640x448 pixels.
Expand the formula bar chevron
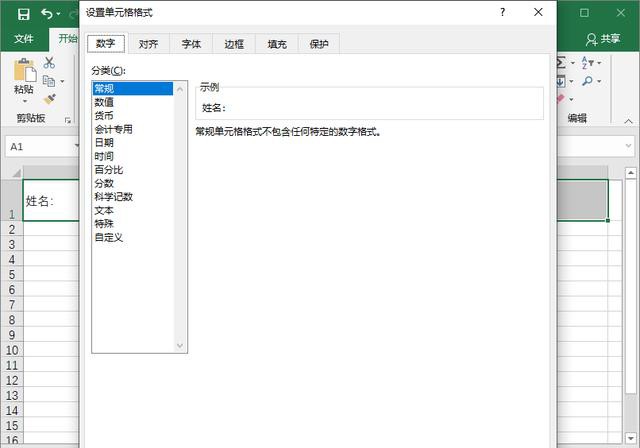point(629,146)
